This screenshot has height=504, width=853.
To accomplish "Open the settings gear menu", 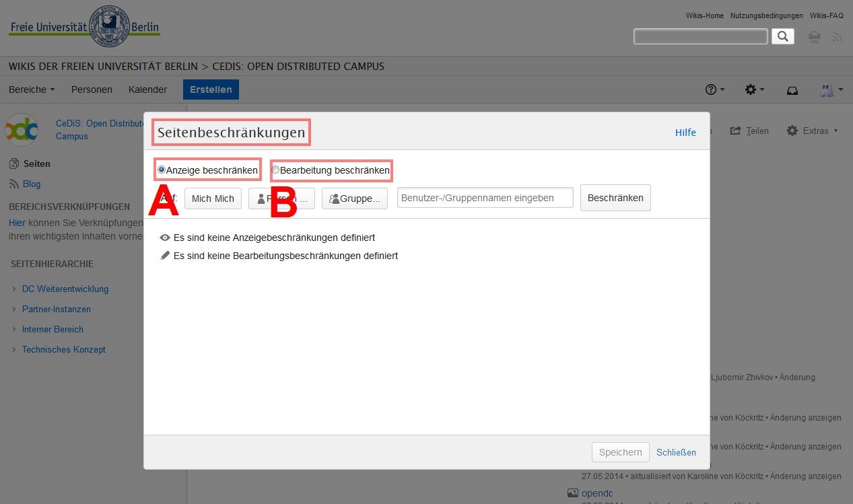I will point(754,89).
